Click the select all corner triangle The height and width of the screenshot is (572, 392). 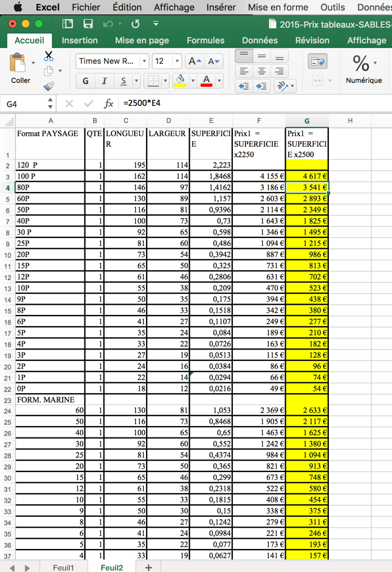(8, 121)
